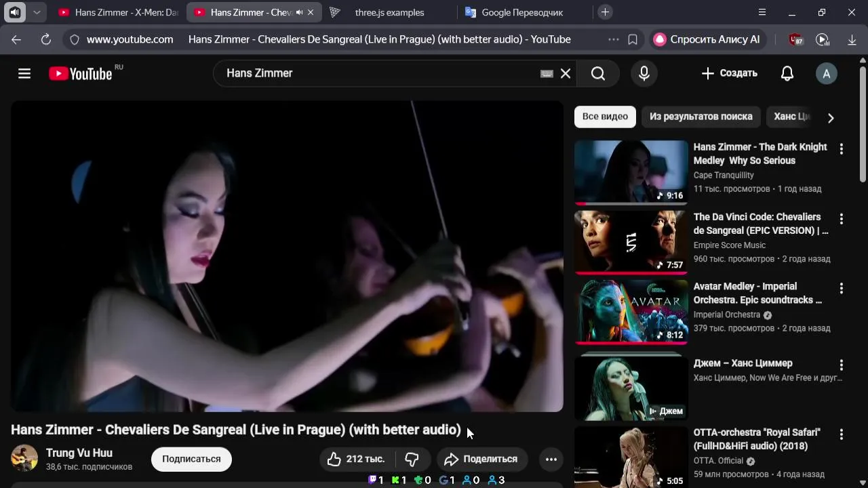
Task: Open the on-screen keyboard in search box
Action: coord(547,73)
